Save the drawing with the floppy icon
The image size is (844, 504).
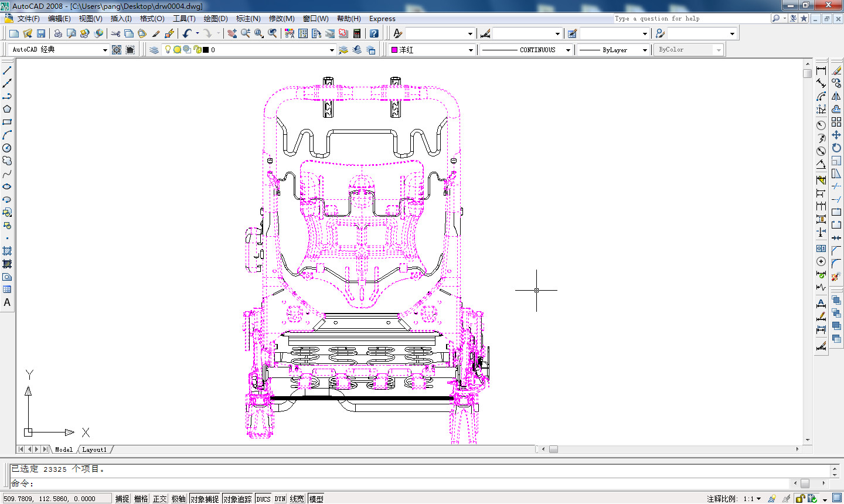41,33
